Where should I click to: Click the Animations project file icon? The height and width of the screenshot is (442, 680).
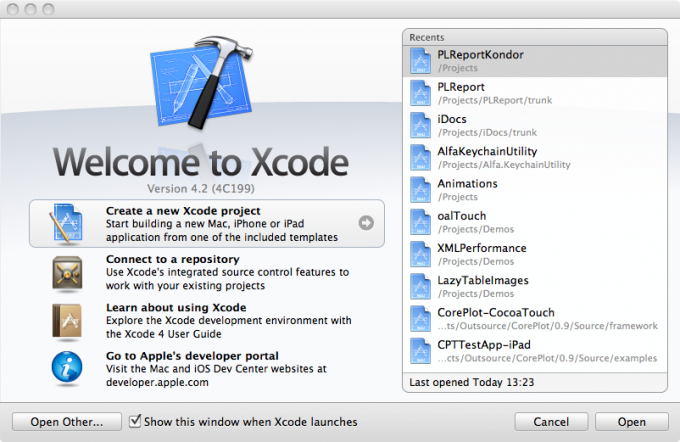(420, 190)
